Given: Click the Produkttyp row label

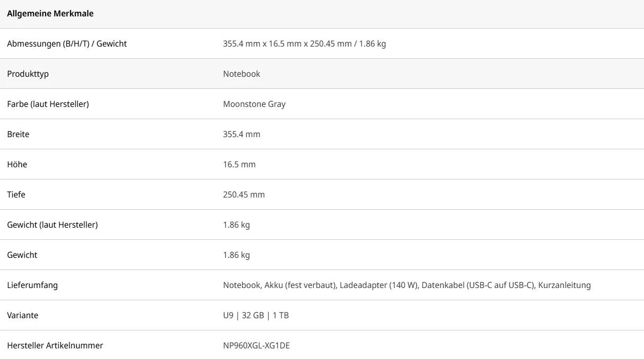Looking at the screenshot, I should click(x=28, y=74).
